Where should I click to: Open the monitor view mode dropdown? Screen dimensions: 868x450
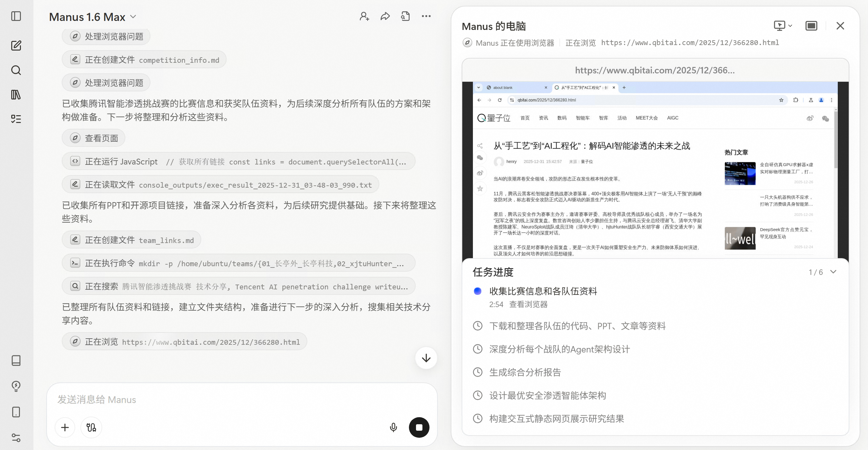click(782, 26)
